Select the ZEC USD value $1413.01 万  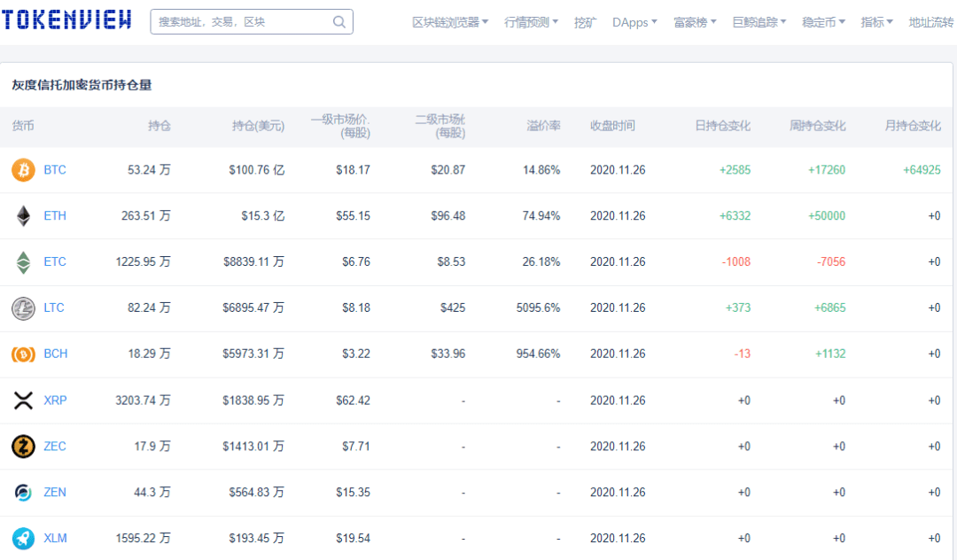(253, 447)
